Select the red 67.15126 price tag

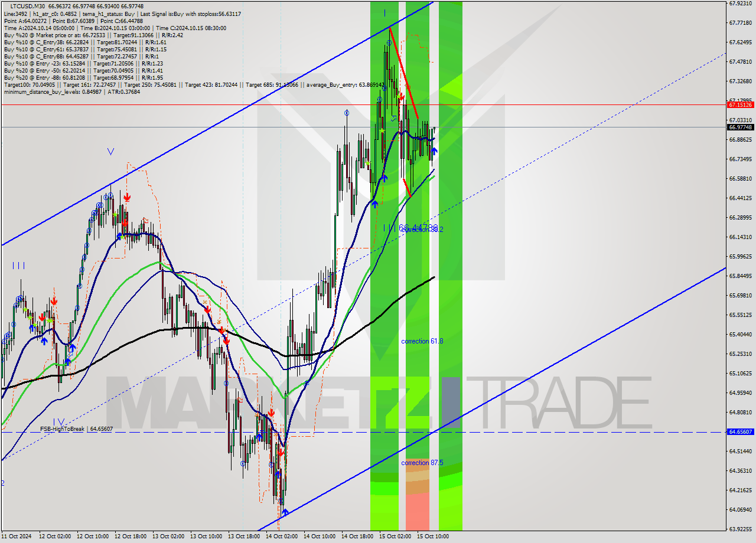741,104
